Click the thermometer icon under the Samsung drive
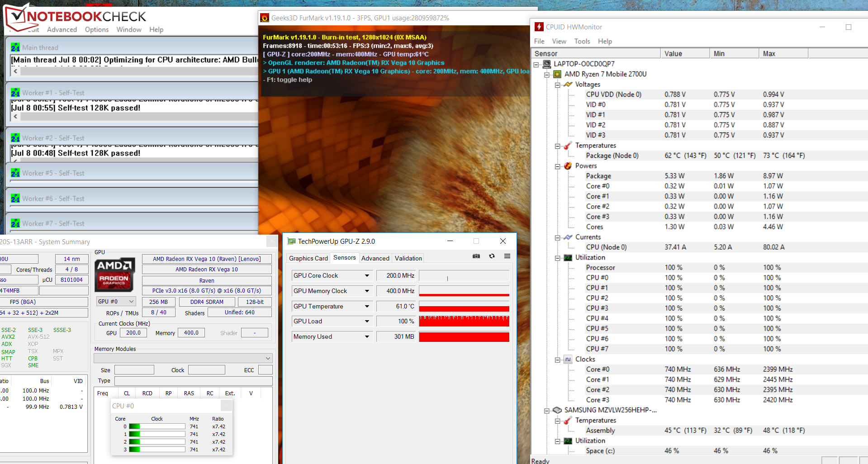868x464 pixels. [568, 421]
